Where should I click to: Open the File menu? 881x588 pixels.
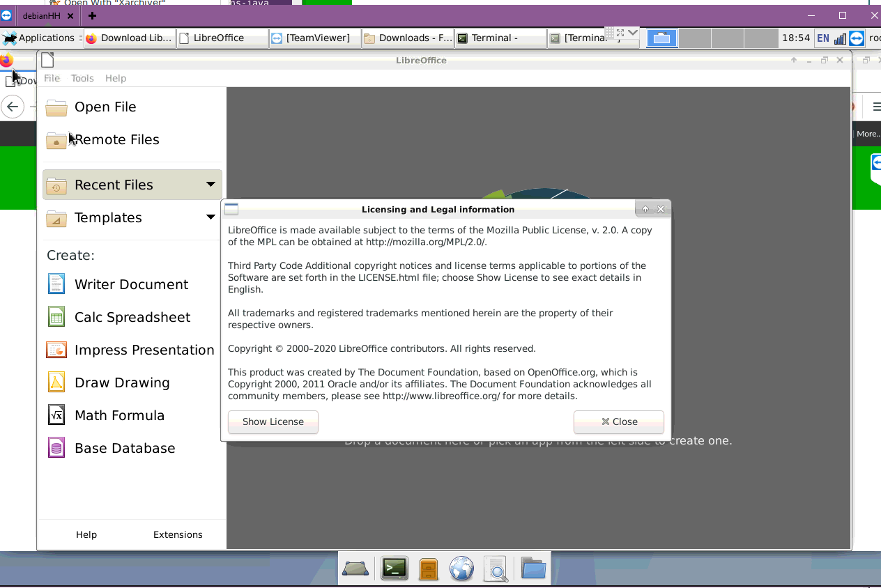tap(52, 78)
